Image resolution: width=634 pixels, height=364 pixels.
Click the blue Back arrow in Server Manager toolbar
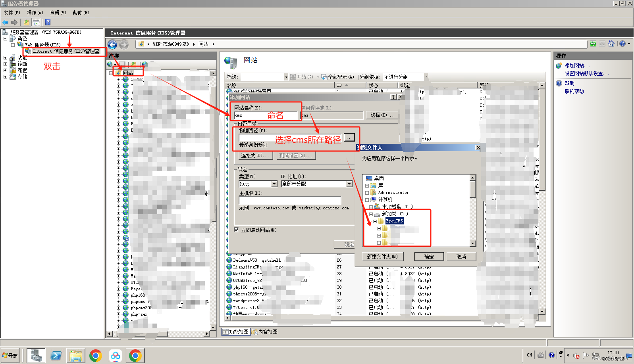(x=5, y=22)
